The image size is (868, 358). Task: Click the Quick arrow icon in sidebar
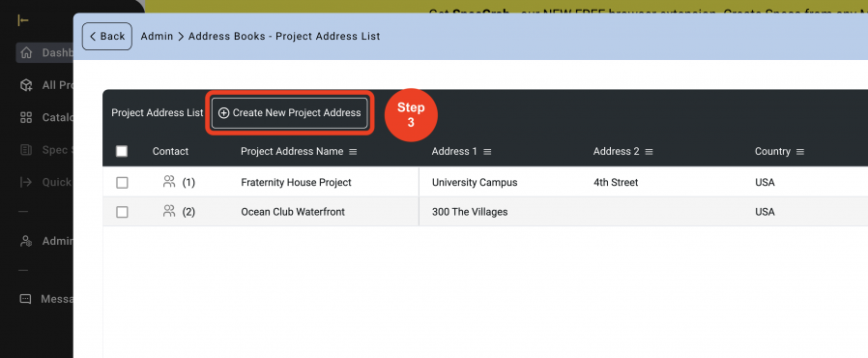(x=26, y=182)
